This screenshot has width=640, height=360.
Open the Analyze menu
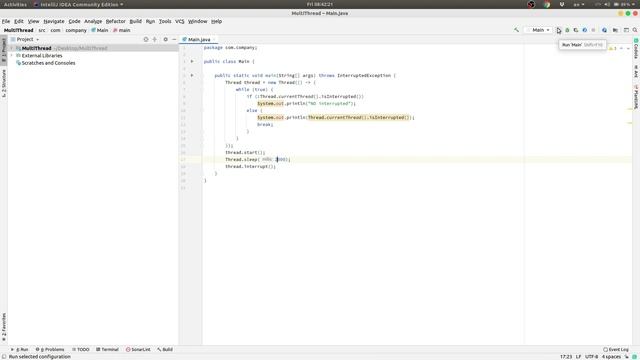[x=93, y=21]
